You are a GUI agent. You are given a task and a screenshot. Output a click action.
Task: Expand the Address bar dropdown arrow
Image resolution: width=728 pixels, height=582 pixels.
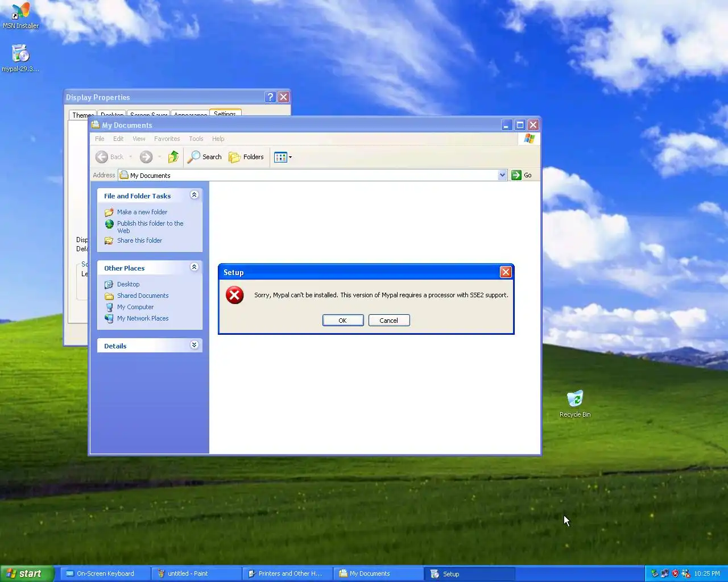click(x=502, y=175)
